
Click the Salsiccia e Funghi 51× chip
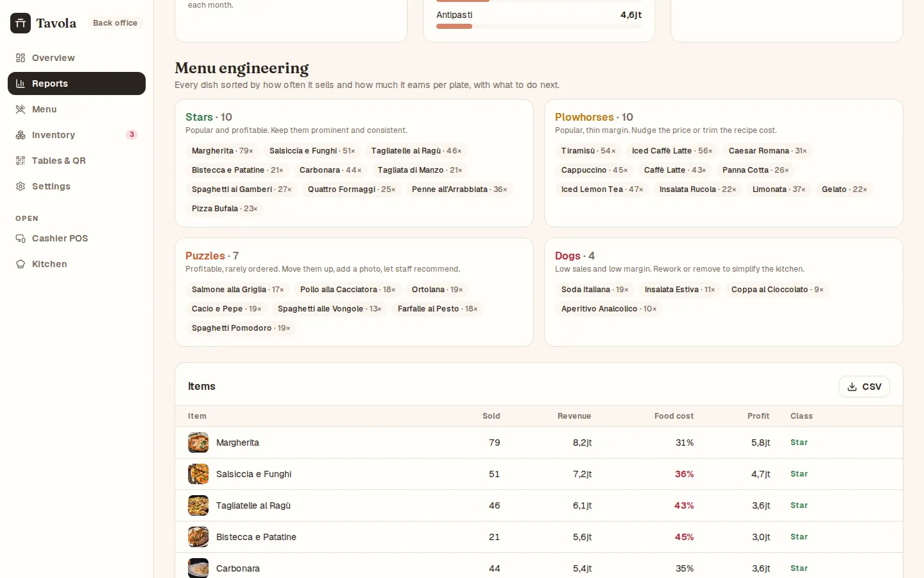click(x=312, y=151)
